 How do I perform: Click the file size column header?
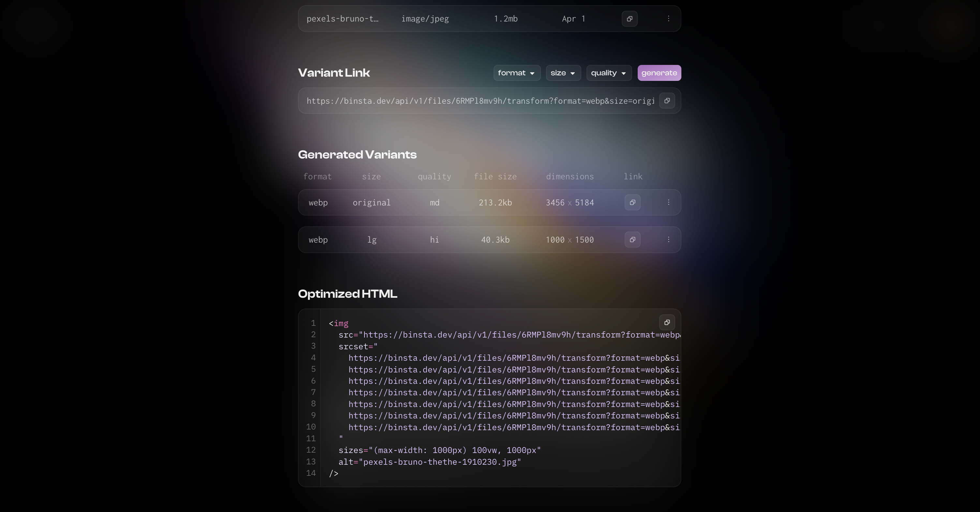point(495,177)
